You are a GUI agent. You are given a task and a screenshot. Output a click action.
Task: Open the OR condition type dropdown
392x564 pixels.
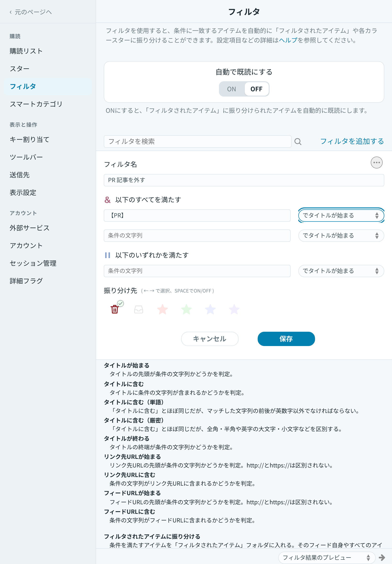[x=341, y=271]
